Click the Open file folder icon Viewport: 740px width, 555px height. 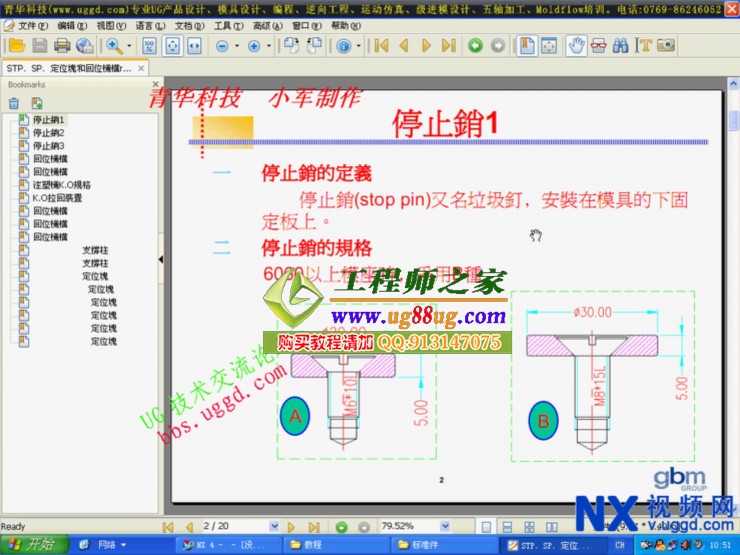click(17, 46)
